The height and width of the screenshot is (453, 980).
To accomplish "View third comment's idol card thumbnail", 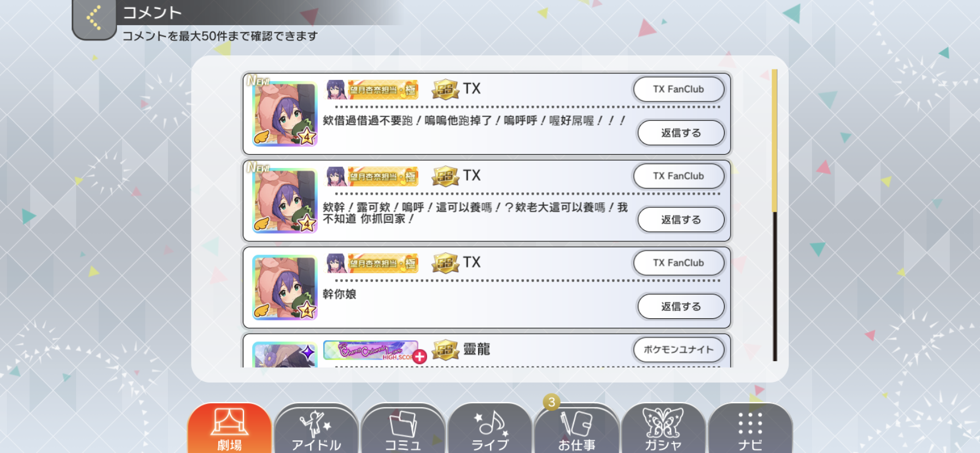I will point(285,288).
